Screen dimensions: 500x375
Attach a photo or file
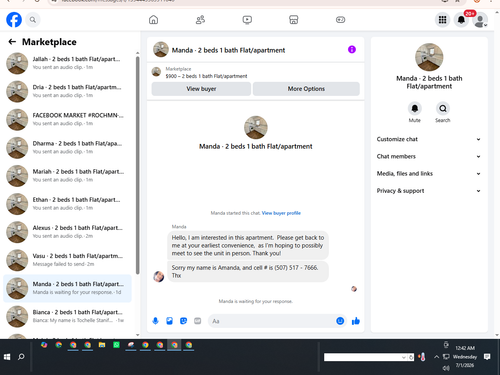(169, 321)
